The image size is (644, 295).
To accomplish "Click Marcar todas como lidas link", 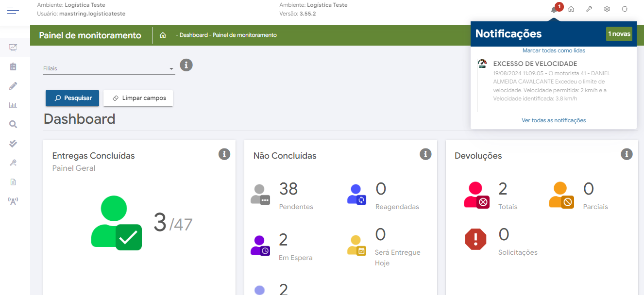I will [x=554, y=50].
